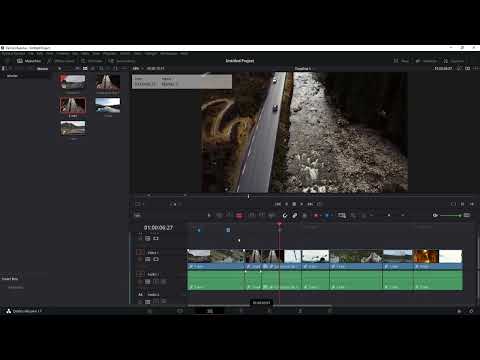Image resolution: width=480 pixels, height=360 pixels.
Task: Select the lake landscape clip thumbnail
Action: coord(108,105)
